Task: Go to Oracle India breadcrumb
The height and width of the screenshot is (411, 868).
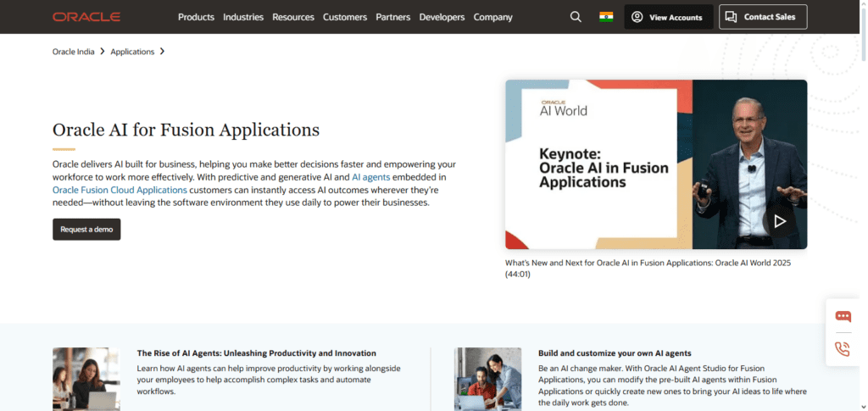Action: [73, 52]
